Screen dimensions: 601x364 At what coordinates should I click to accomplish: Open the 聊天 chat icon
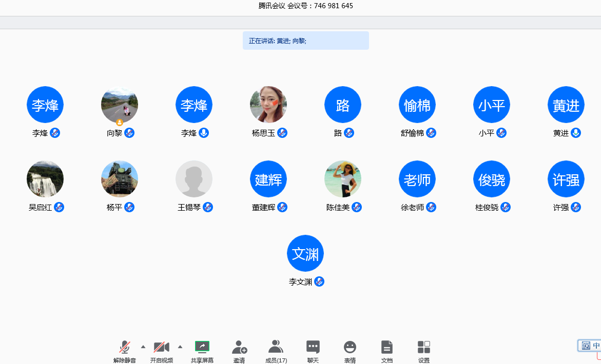(313, 348)
